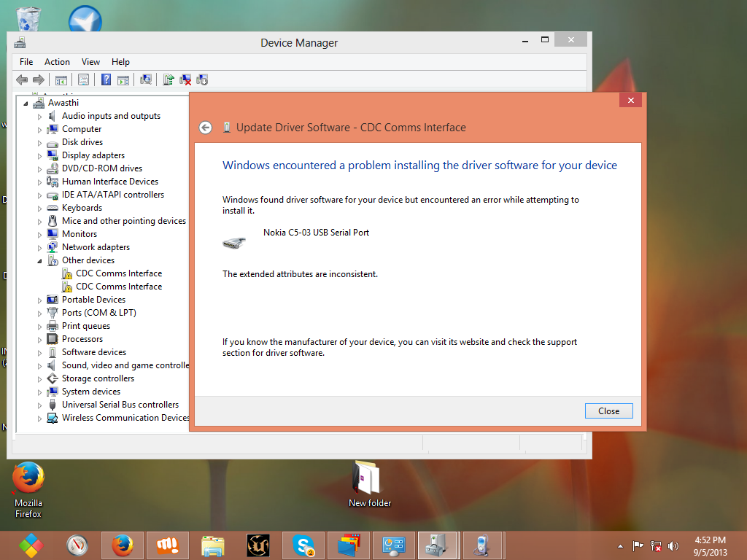Open File Explorer from the taskbar
747x560 pixels.
point(212,545)
